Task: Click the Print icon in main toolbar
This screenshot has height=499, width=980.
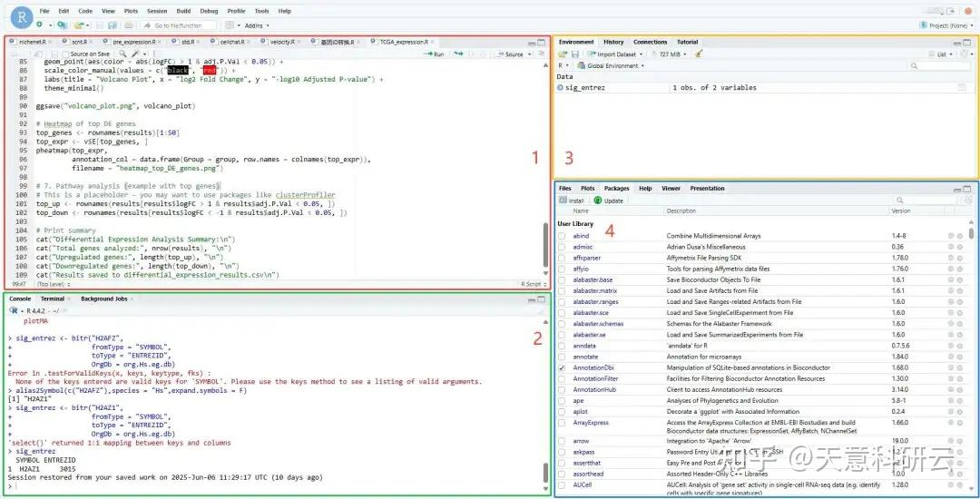Action: point(129,25)
